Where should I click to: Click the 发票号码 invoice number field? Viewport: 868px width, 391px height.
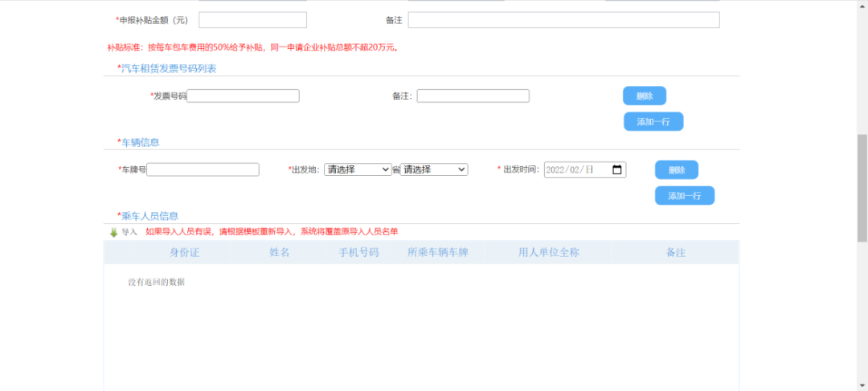243,96
